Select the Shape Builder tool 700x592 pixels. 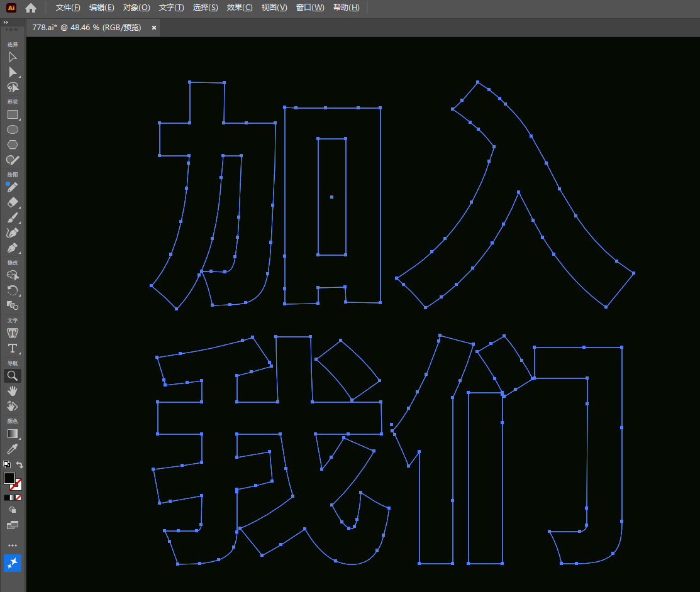[13, 276]
